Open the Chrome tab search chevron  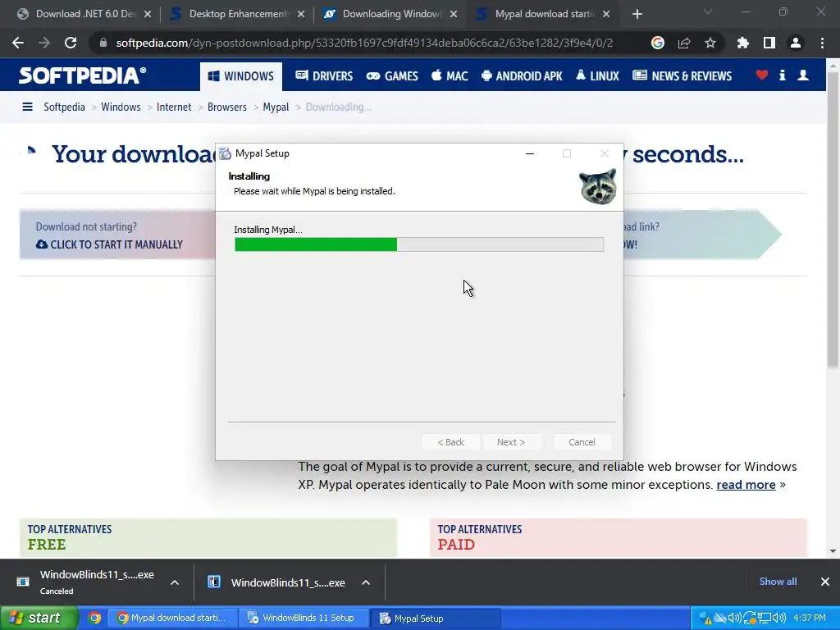[x=708, y=11]
